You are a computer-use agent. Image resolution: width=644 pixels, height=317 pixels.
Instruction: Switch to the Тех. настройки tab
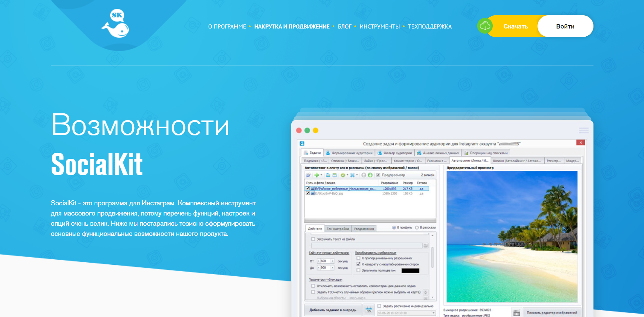click(338, 229)
